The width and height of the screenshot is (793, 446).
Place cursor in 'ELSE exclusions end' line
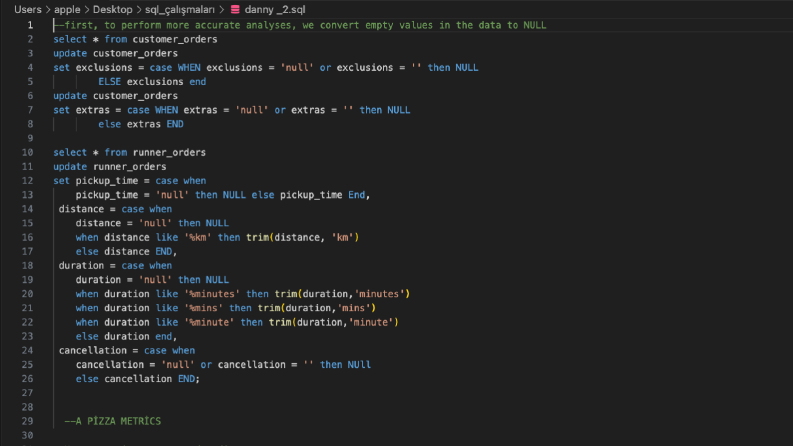pyautogui.click(x=152, y=81)
